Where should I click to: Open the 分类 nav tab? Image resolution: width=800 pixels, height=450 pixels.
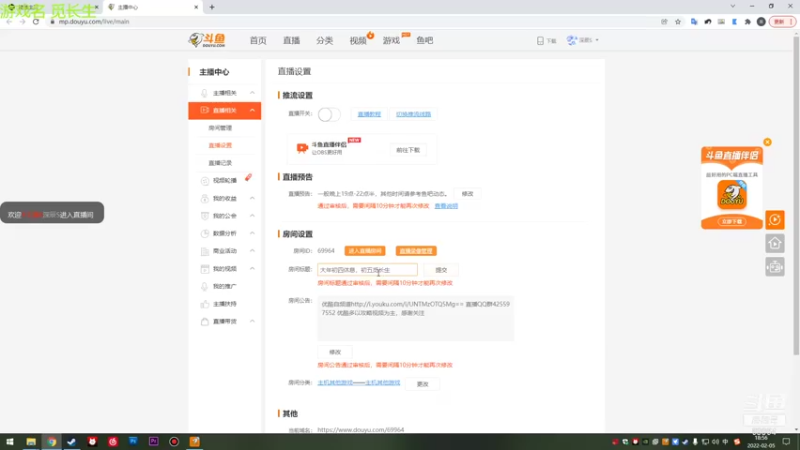pos(324,40)
